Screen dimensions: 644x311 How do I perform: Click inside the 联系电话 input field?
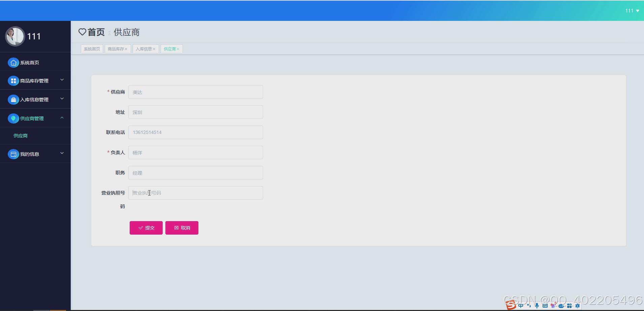point(196,132)
